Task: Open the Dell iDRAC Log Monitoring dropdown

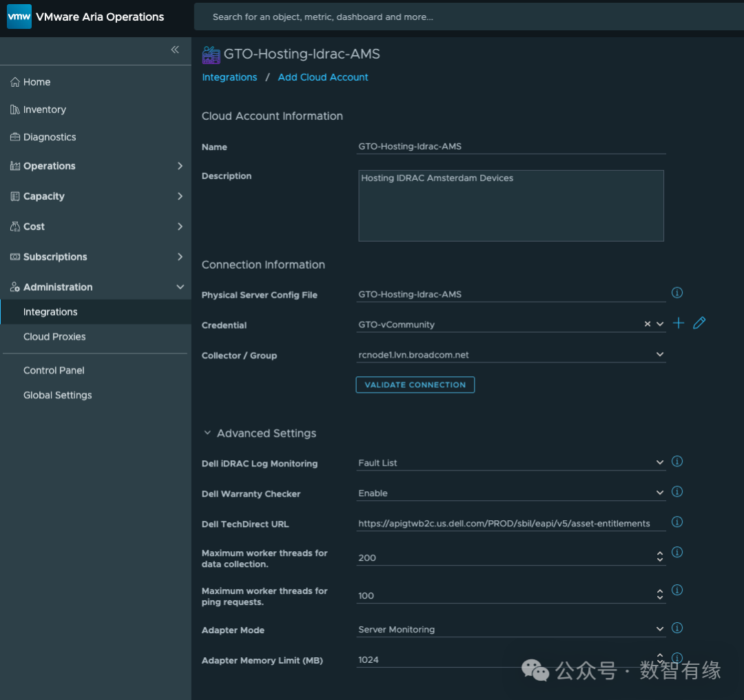Action: point(659,462)
